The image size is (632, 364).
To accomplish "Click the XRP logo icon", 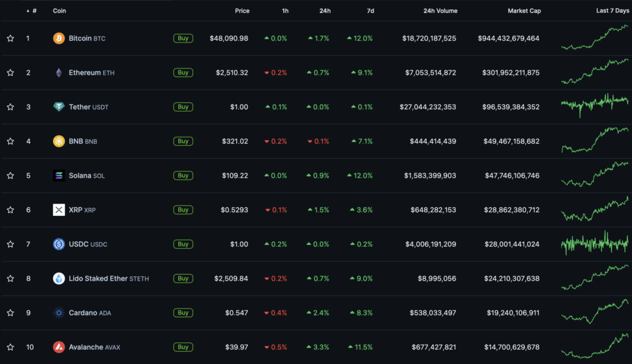I will (x=59, y=210).
